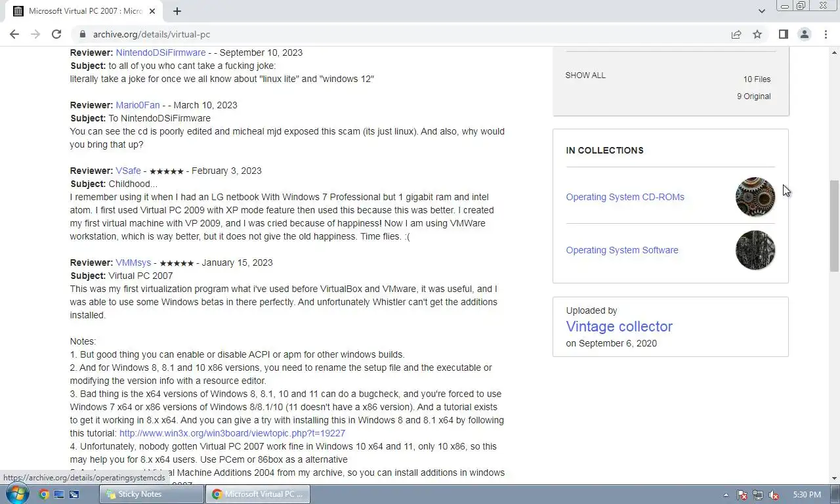Image resolution: width=840 pixels, height=504 pixels.
Task: Close the Microsoft Virtual PC 2007 tab
Action: click(153, 10)
